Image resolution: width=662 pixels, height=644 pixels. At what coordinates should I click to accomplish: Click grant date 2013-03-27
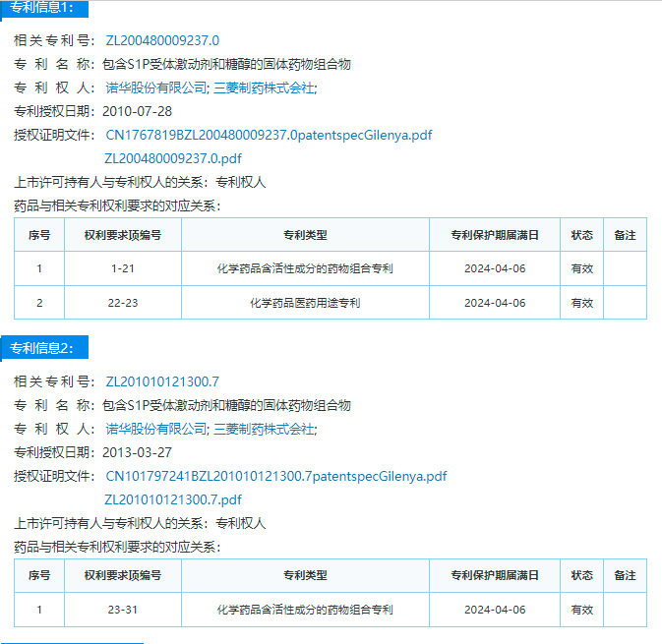point(137,452)
